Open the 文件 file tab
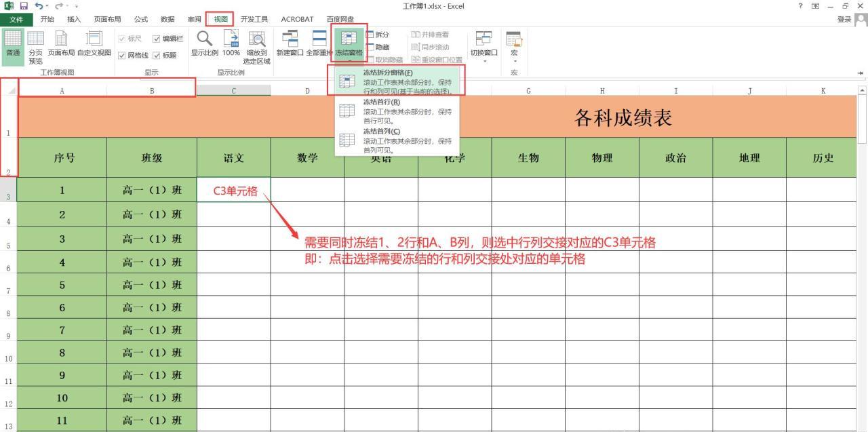The image size is (868, 432). click(x=16, y=19)
